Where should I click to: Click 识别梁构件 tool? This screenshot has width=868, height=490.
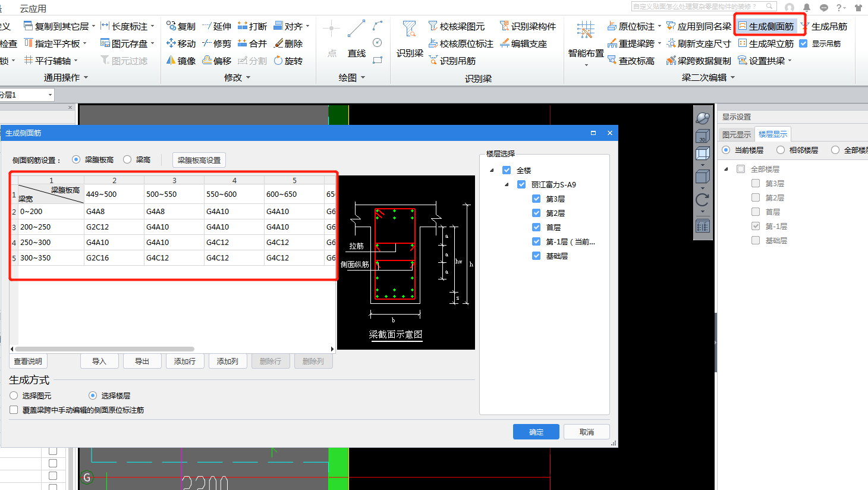pyautogui.click(x=528, y=26)
